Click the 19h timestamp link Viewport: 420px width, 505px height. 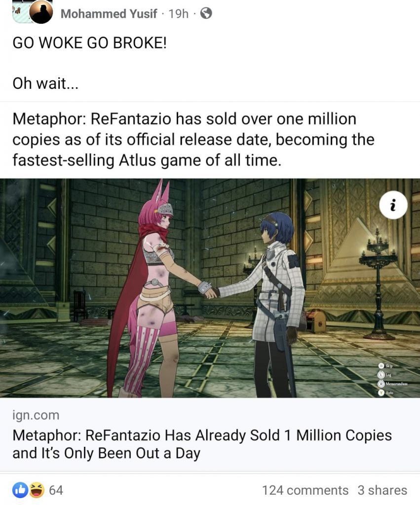178,13
